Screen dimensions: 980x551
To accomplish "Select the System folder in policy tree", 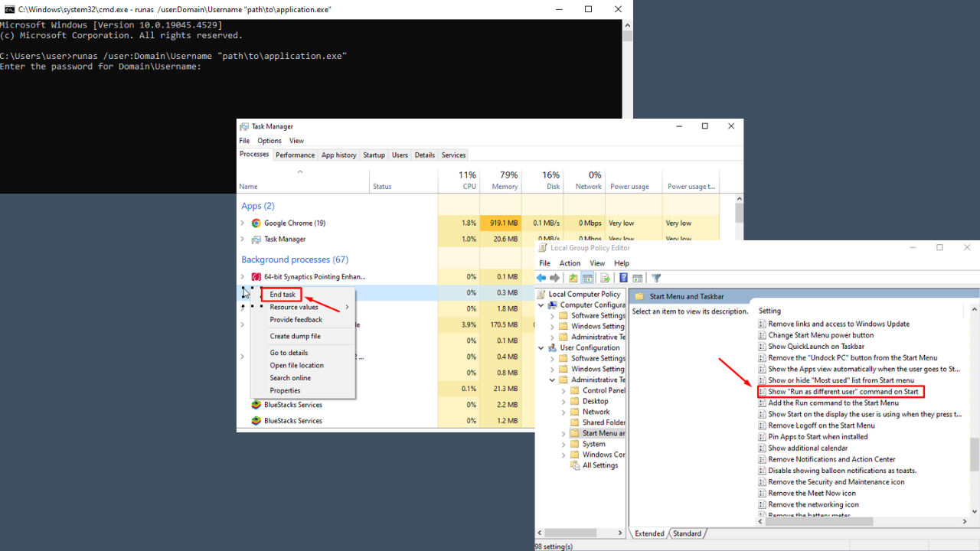I will coord(593,444).
